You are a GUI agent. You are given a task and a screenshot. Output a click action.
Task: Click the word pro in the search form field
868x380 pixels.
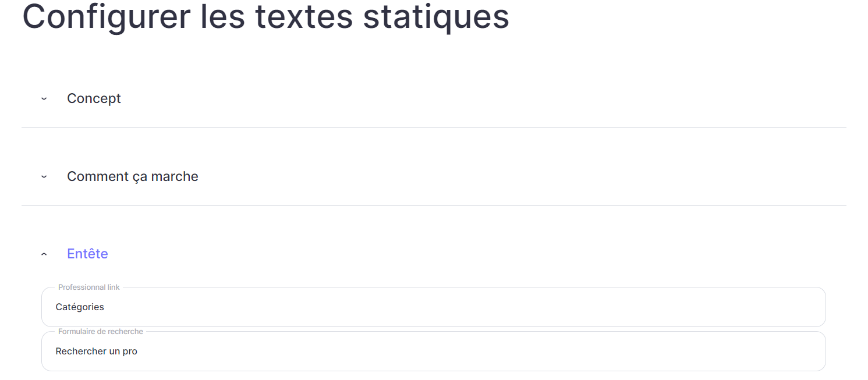(x=129, y=351)
